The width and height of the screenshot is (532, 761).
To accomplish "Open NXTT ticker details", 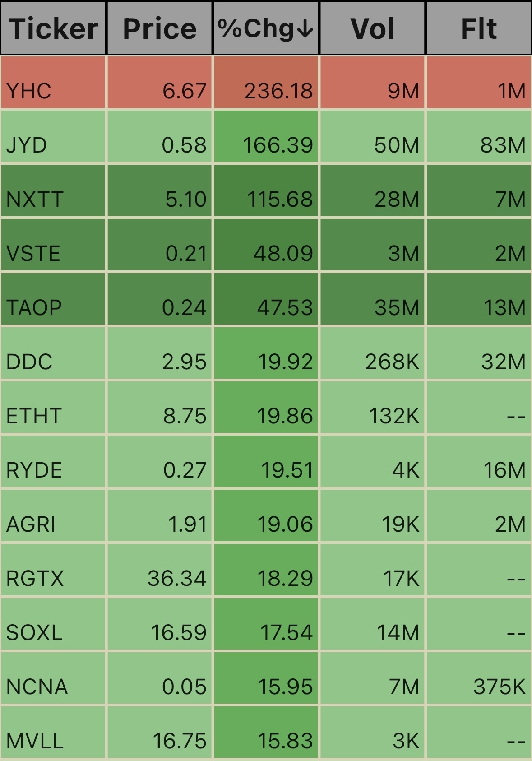I will click(x=35, y=199).
